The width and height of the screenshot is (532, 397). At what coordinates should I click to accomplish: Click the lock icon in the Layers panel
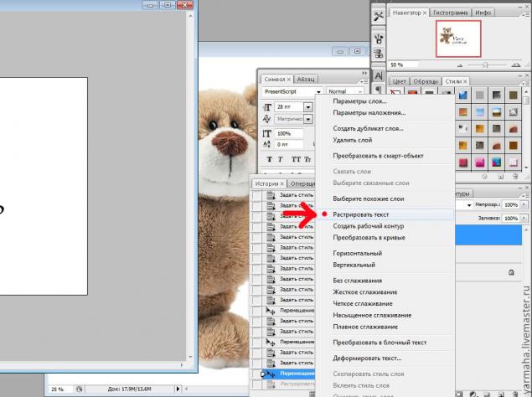tap(511, 272)
